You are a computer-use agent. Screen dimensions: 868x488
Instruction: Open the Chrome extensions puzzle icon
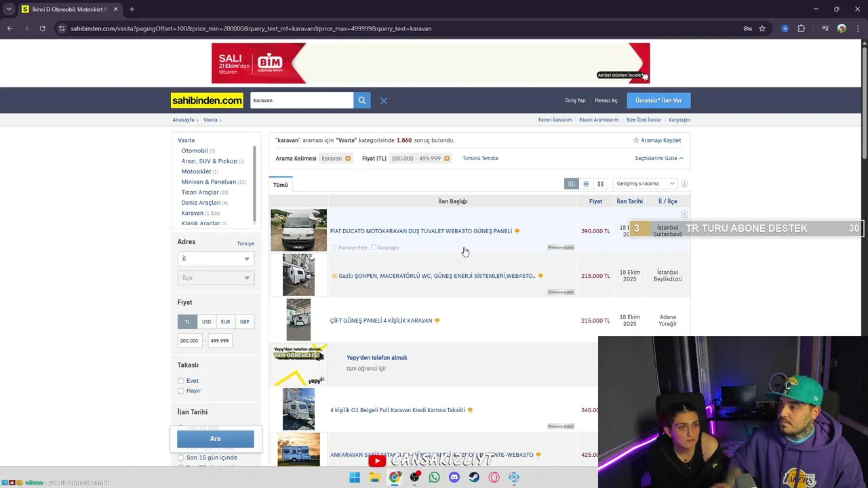(x=802, y=28)
